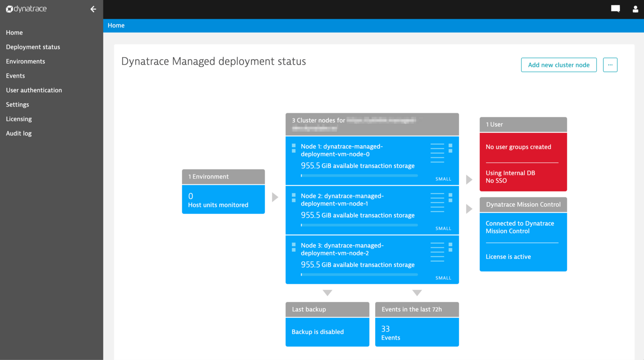Click SMALL label on Node 2
Screen dimensions: 644x360
pyautogui.click(x=443, y=228)
